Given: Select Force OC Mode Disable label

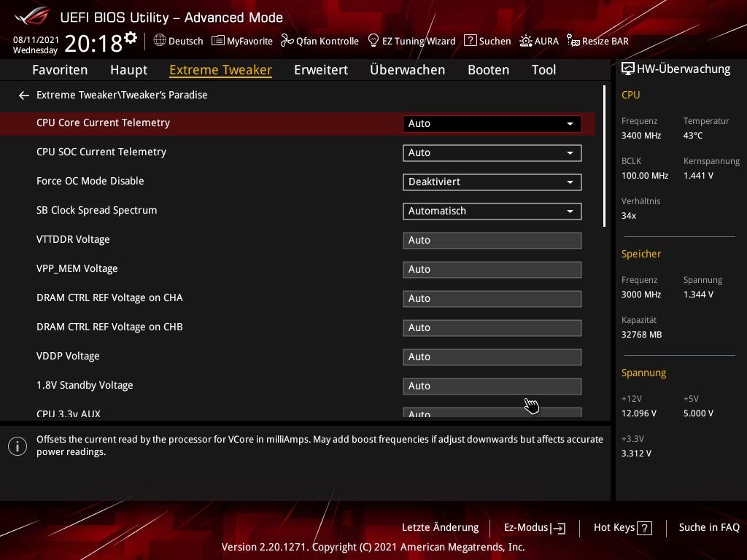Looking at the screenshot, I should (90, 181).
